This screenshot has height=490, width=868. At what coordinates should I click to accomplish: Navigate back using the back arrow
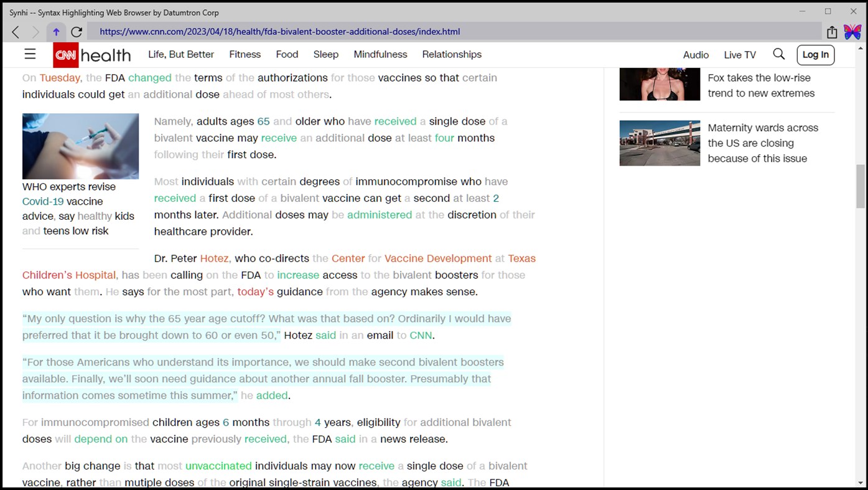pyautogui.click(x=15, y=31)
